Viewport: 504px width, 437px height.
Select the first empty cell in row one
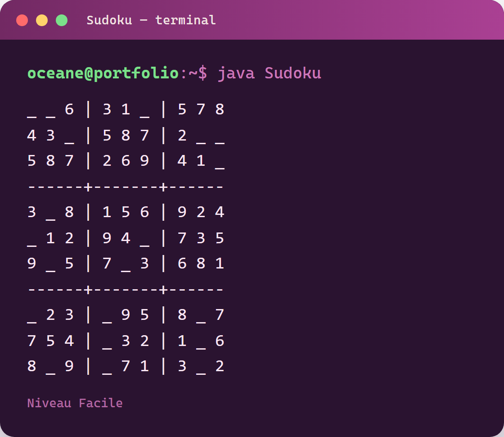[x=32, y=110]
